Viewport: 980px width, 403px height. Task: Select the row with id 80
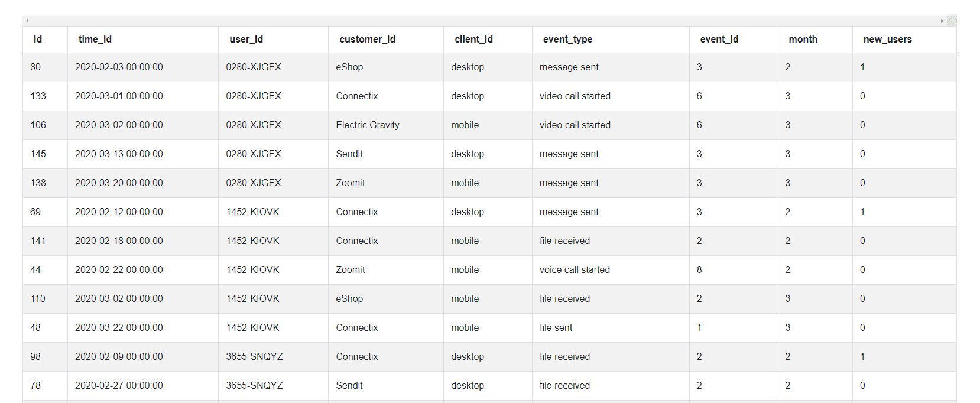pos(35,67)
